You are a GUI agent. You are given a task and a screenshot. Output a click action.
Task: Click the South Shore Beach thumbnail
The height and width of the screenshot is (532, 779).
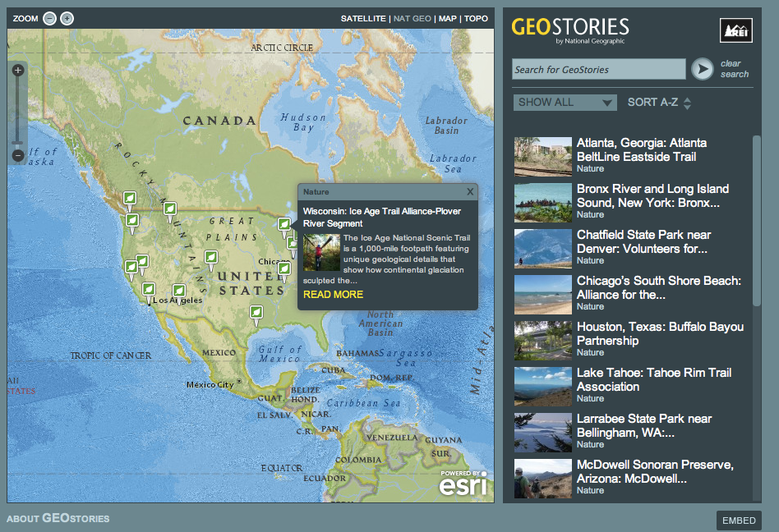(x=543, y=295)
